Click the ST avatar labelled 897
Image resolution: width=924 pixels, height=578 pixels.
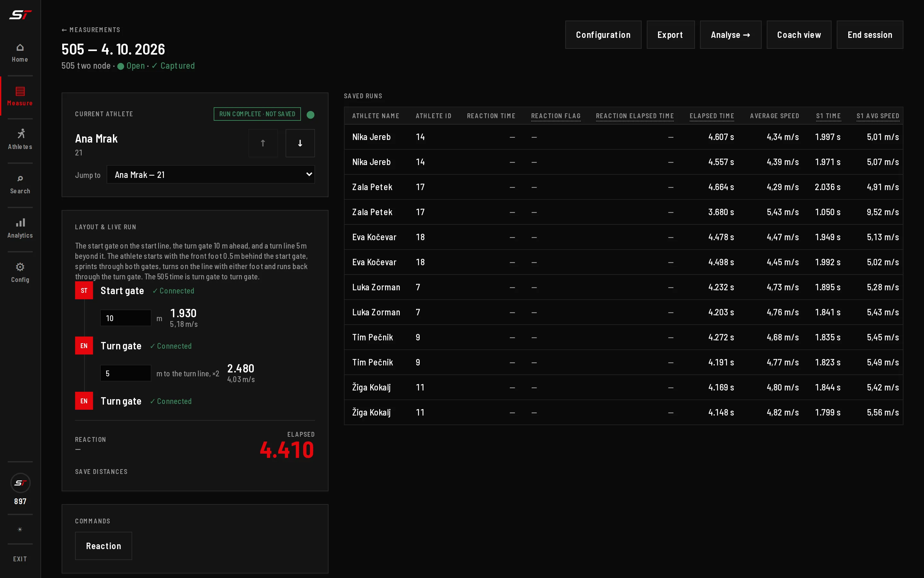20,483
